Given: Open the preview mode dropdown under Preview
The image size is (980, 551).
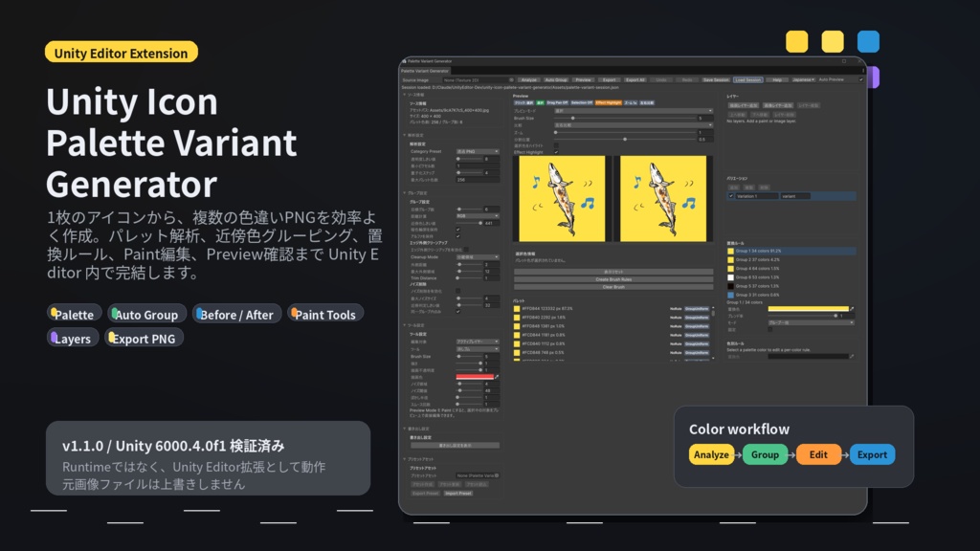Looking at the screenshot, I should pos(634,111).
